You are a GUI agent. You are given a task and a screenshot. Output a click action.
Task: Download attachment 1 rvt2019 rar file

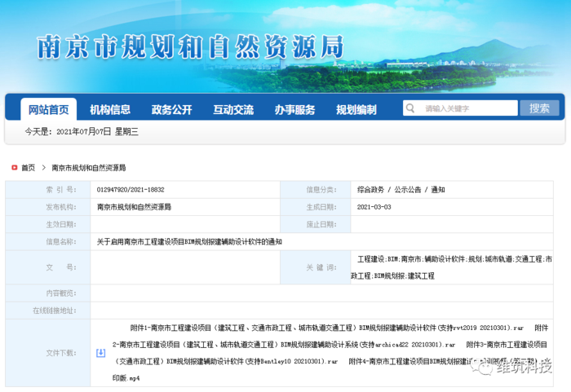[326, 328]
